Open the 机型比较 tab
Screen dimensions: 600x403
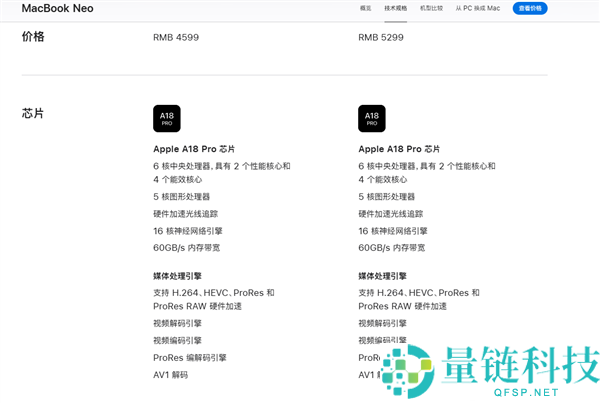click(431, 8)
